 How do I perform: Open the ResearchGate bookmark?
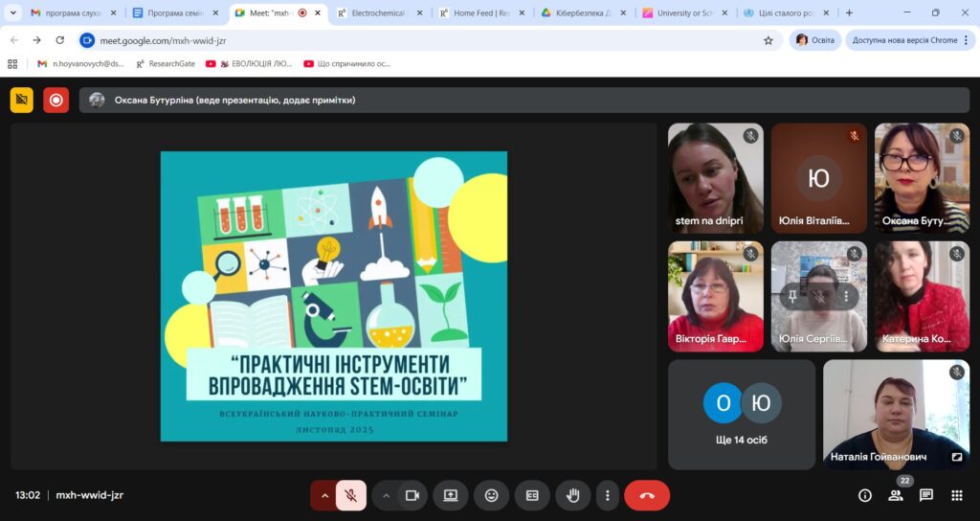166,63
